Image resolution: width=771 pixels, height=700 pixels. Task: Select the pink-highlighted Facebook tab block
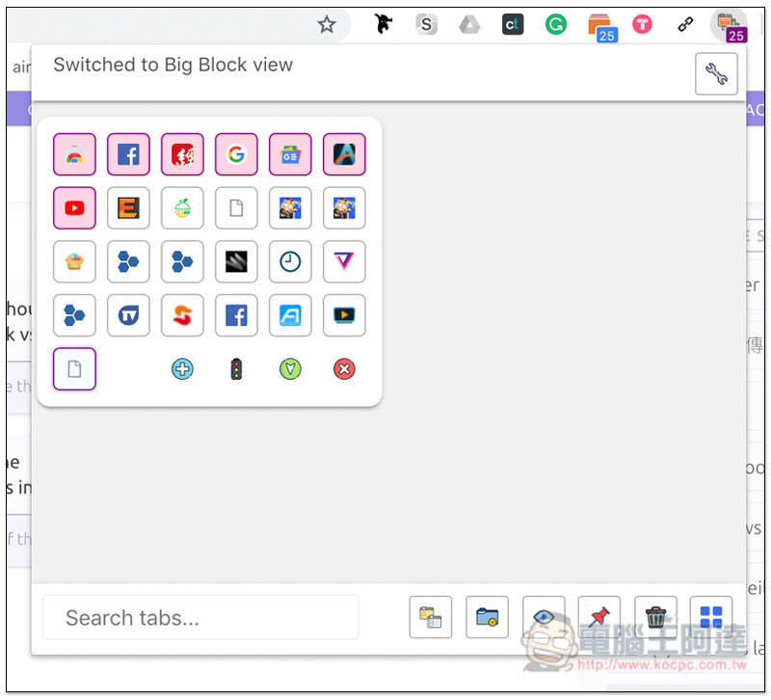128,154
